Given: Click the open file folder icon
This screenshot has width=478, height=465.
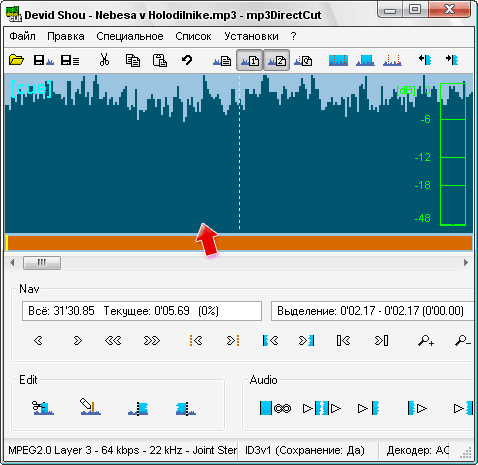Looking at the screenshot, I should [x=16, y=60].
